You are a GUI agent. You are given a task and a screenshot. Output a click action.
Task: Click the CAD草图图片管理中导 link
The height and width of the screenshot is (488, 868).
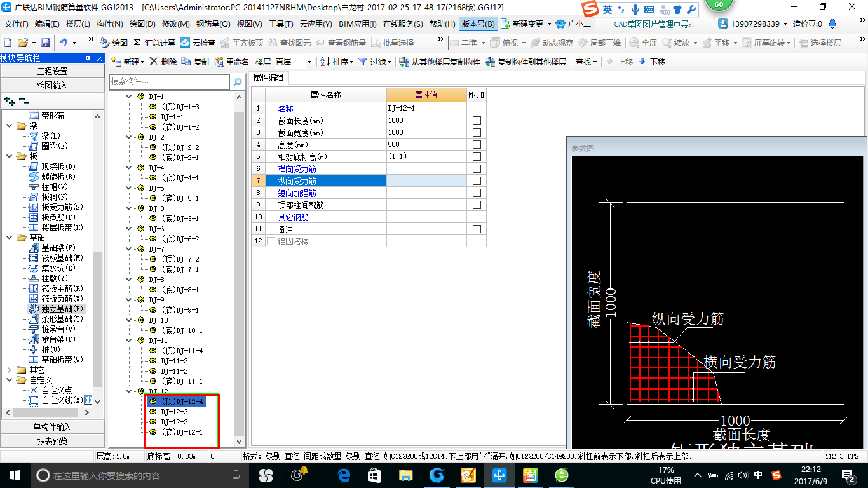click(654, 24)
